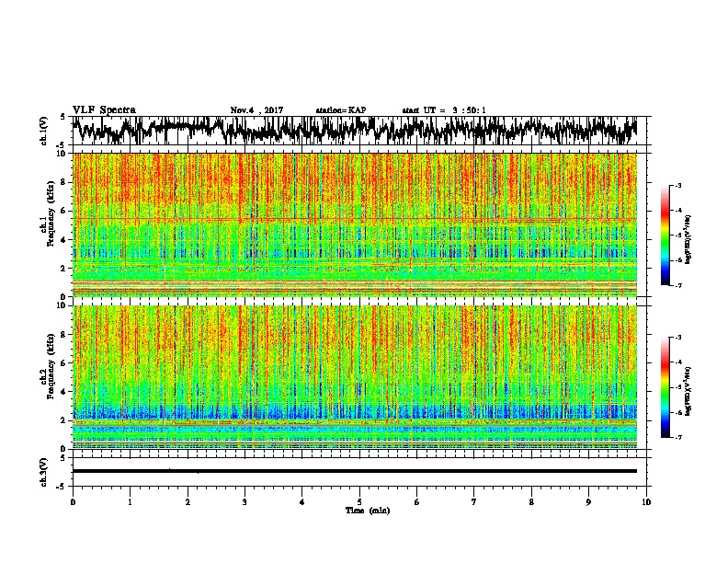Click the ch.1 frequency tick label '4'
Viewport: 728px width, 563px height.
coord(64,240)
